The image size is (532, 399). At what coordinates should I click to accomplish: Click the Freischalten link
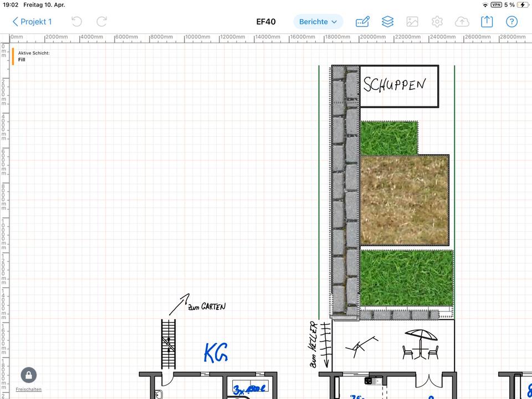(x=29, y=390)
